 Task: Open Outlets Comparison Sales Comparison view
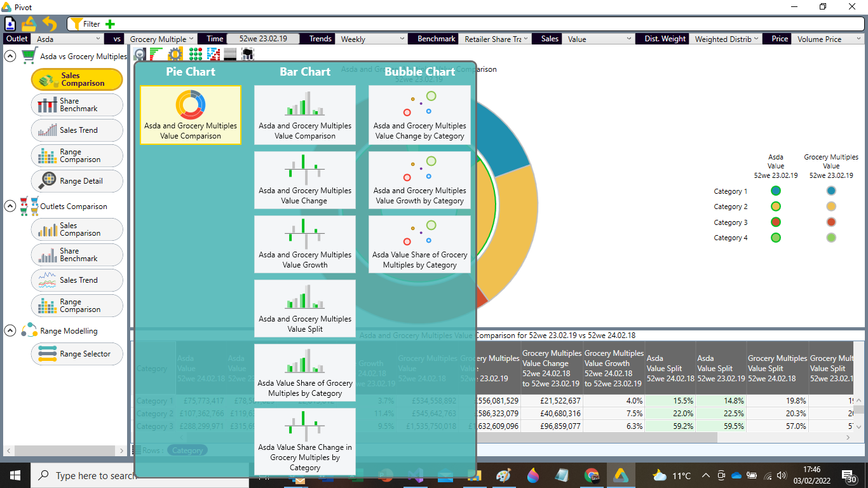(x=77, y=229)
